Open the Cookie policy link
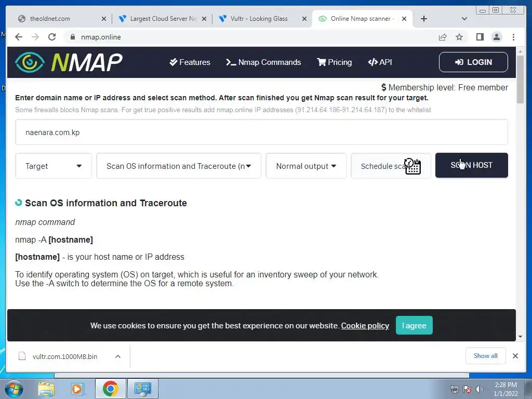 click(x=365, y=326)
